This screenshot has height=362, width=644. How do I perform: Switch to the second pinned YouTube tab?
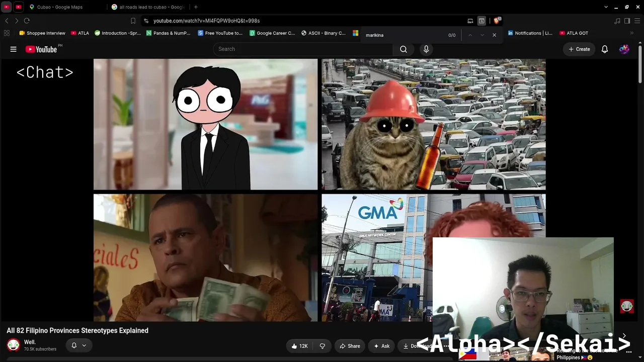19,7
